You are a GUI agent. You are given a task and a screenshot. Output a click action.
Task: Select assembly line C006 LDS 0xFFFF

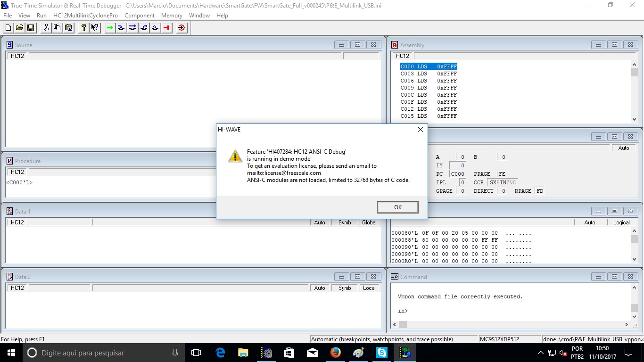(429, 81)
